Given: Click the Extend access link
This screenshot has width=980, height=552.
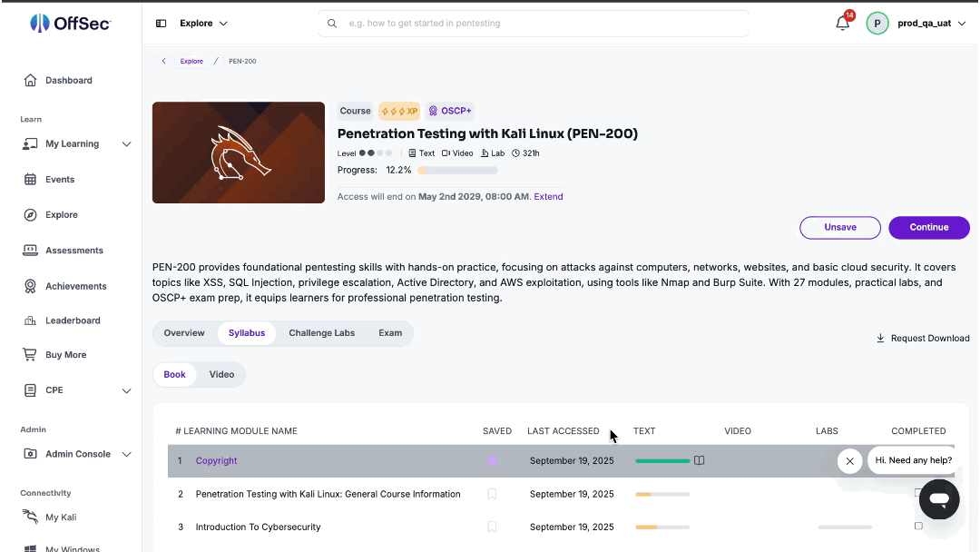Looking at the screenshot, I should pos(548,196).
